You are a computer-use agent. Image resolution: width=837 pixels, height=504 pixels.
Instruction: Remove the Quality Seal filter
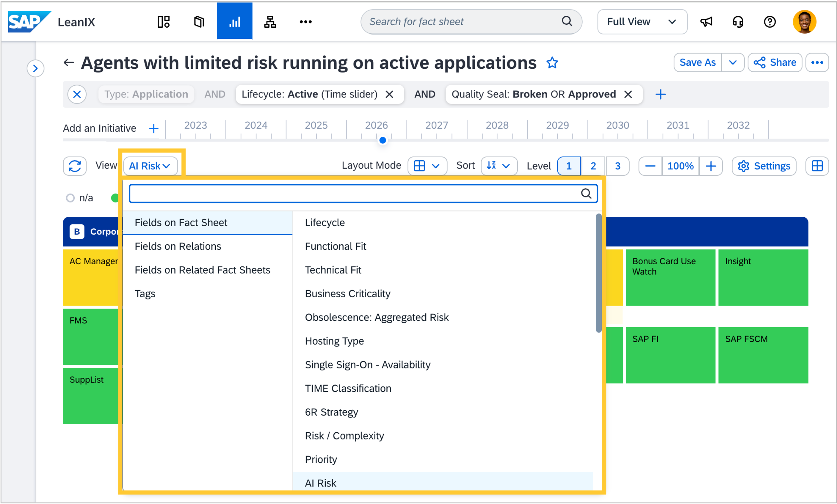coord(628,94)
